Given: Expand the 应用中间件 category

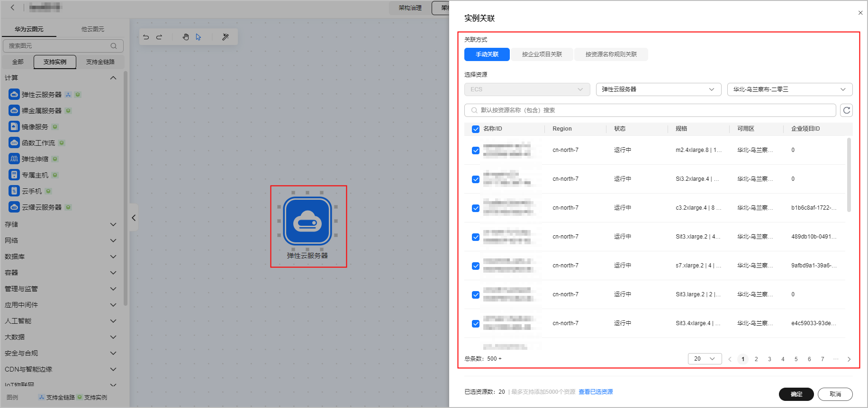Looking at the screenshot, I should 113,305.
